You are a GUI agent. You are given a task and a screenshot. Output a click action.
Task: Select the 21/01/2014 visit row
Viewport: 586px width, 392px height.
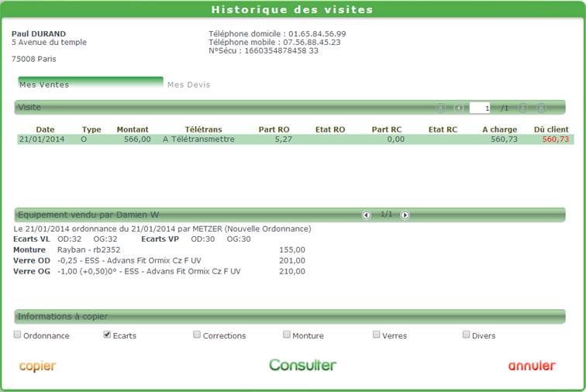click(295, 139)
